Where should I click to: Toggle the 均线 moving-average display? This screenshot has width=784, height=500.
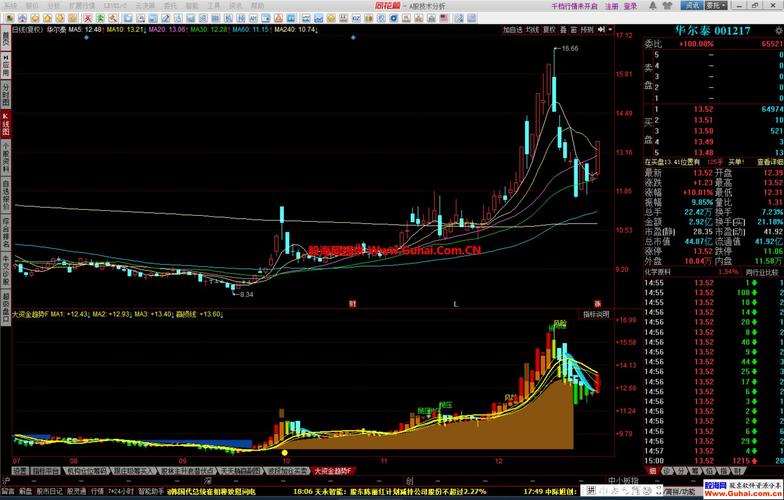tap(533, 30)
